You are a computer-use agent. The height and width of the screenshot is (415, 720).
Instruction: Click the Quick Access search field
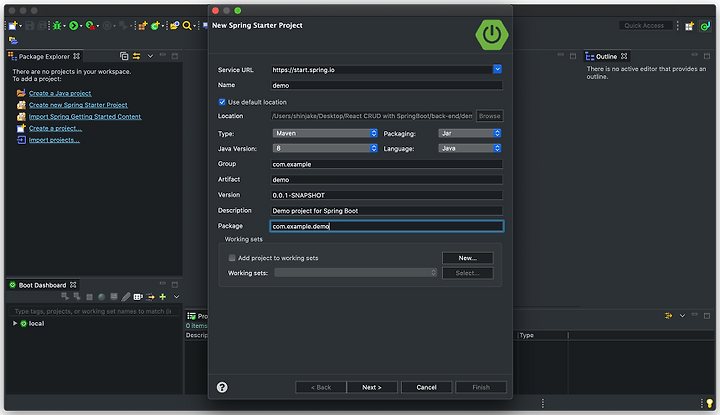[x=645, y=26]
